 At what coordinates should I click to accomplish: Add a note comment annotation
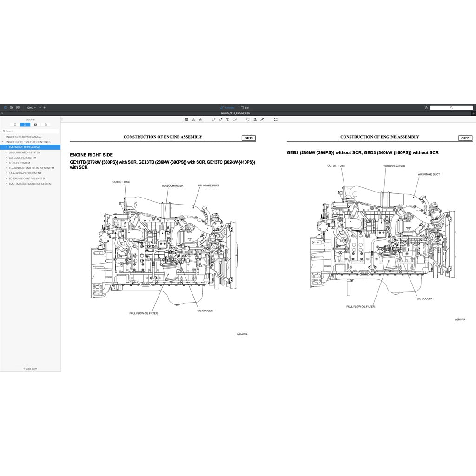[248, 119]
